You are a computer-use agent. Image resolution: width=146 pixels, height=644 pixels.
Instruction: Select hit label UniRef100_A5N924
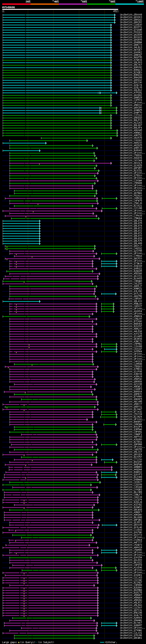coord(131,316)
